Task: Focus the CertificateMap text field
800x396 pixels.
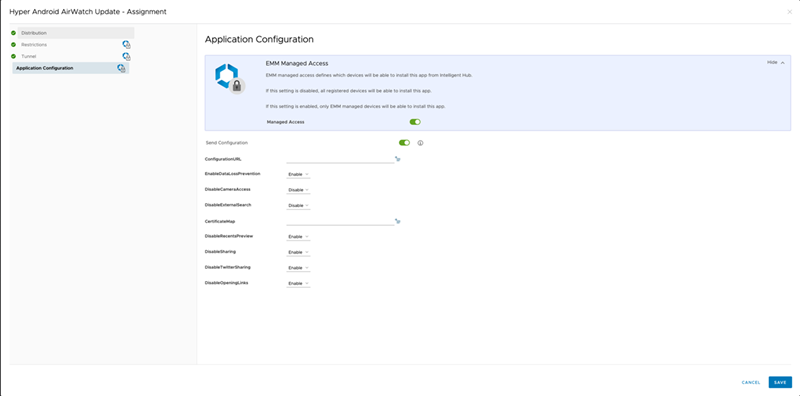Action: pyautogui.click(x=340, y=221)
